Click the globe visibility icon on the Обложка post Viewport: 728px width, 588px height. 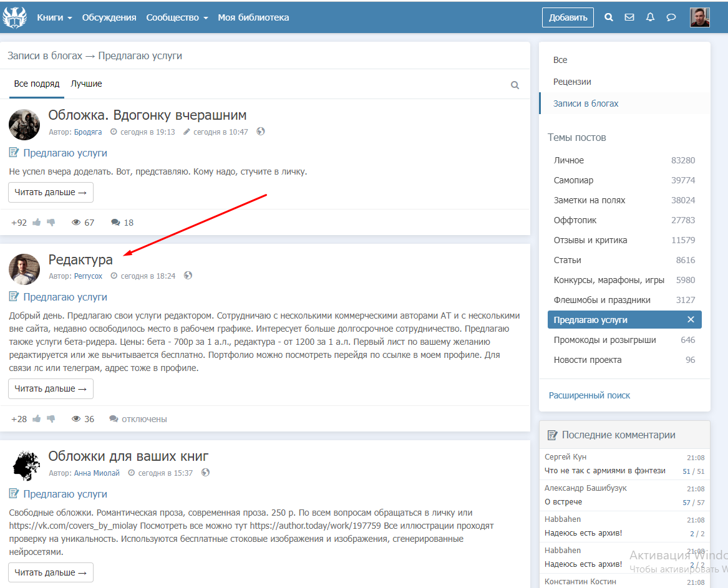(x=261, y=132)
